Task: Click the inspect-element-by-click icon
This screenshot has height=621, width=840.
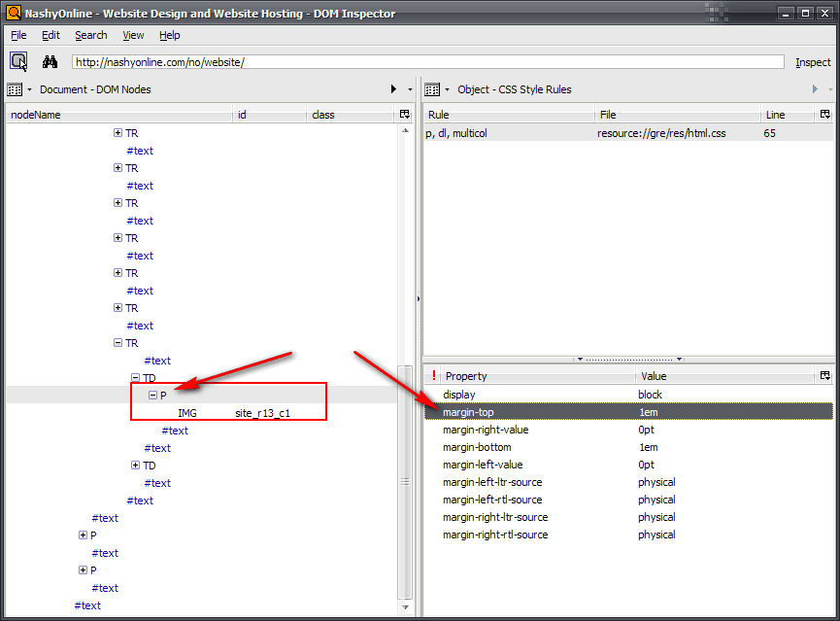Action: click(x=17, y=60)
